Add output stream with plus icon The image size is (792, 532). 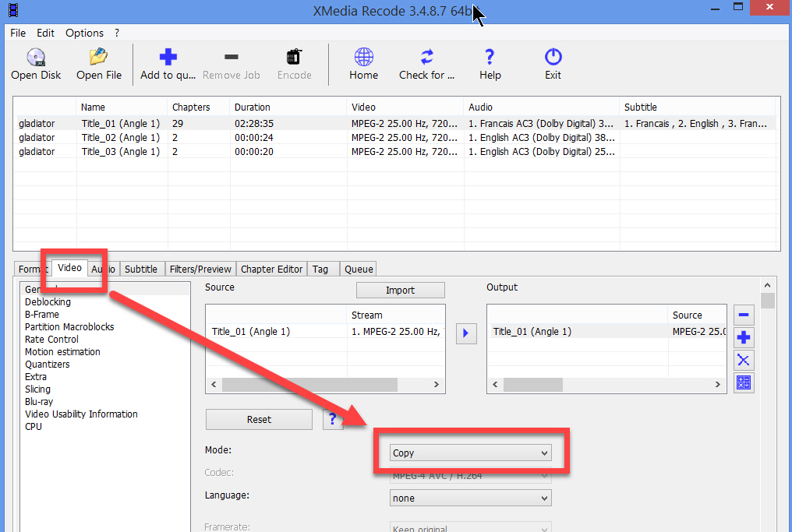(744, 337)
